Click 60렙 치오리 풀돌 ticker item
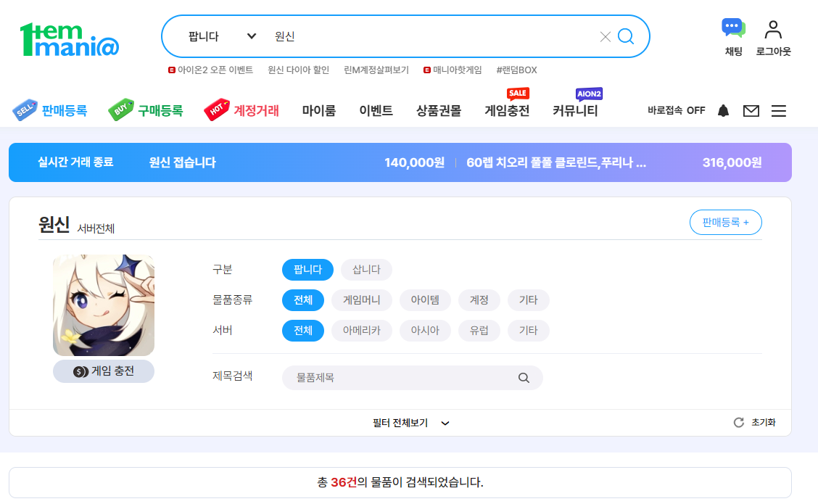This screenshot has width=818, height=504. (x=556, y=162)
